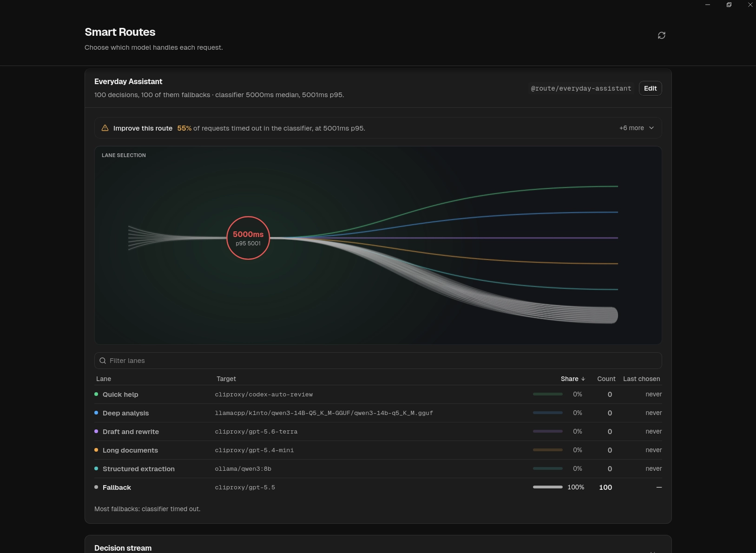Click the sort arrow next to Share

(583, 379)
